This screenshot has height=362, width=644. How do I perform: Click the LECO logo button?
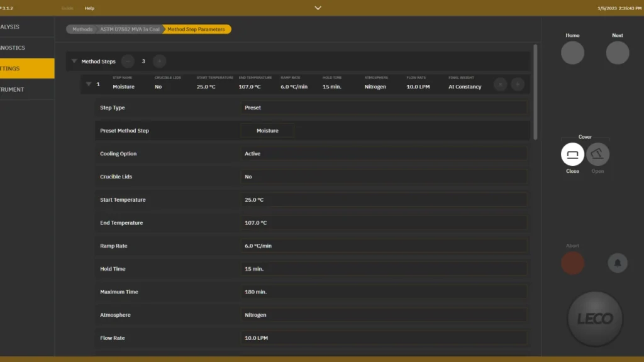tap(595, 319)
